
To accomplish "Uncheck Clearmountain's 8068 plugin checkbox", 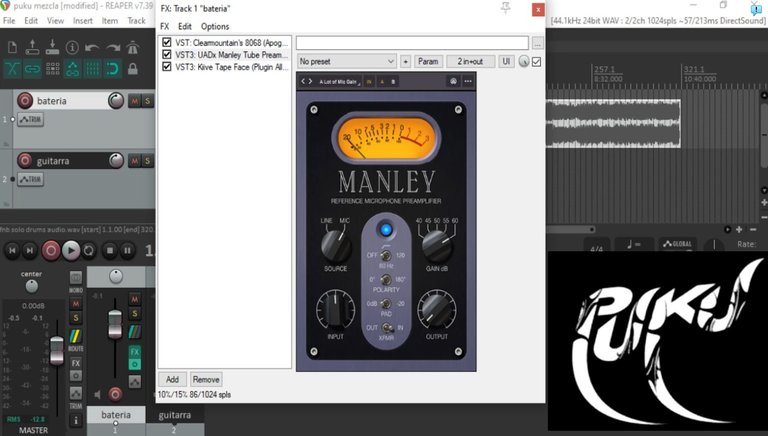I will pos(167,43).
